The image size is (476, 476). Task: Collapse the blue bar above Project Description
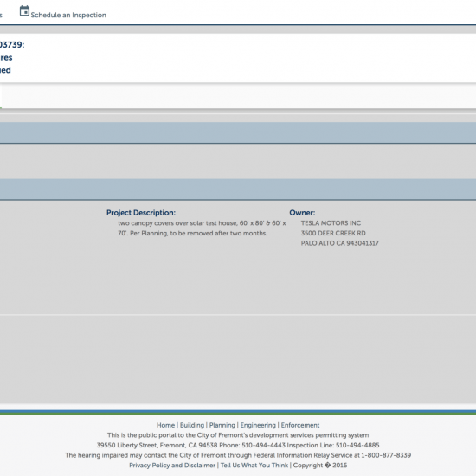click(x=238, y=190)
